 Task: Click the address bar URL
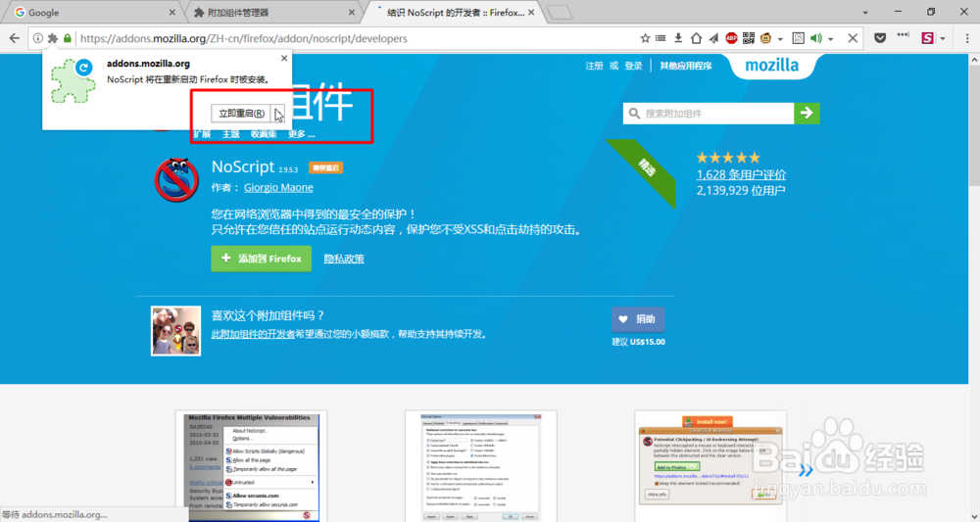coord(244,39)
